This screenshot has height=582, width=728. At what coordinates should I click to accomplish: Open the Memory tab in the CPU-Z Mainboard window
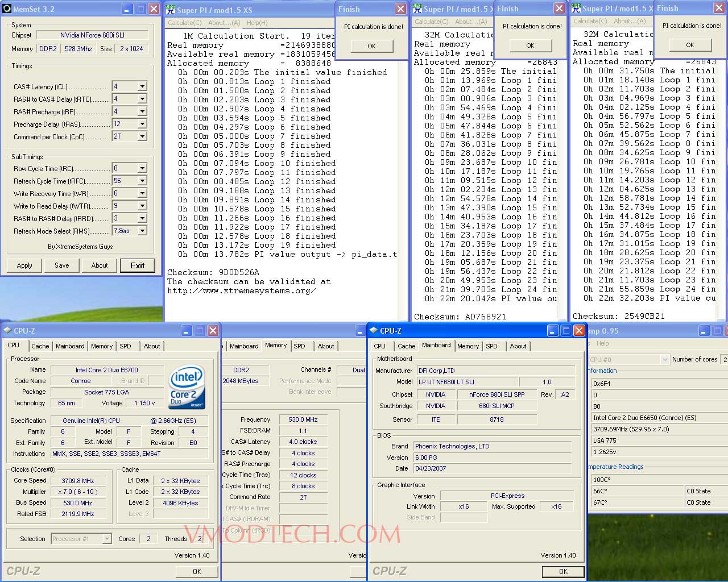468,346
